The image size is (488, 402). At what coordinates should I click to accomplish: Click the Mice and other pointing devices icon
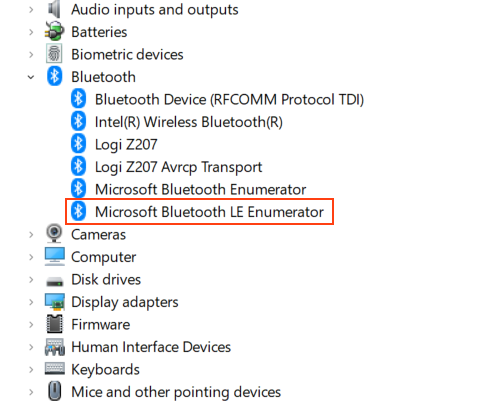point(55,391)
